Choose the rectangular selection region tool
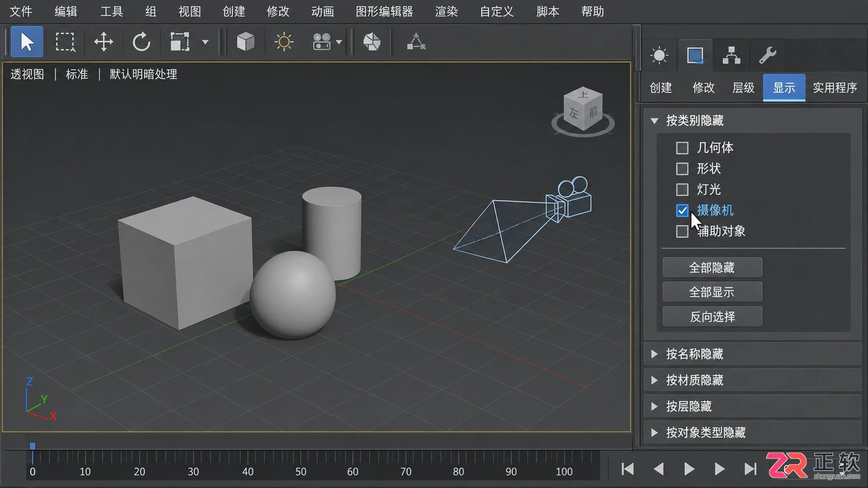868x488 pixels. click(x=65, y=42)
